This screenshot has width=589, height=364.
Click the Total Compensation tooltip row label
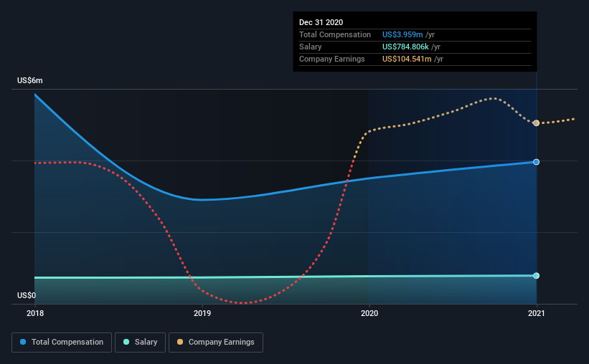335,34
